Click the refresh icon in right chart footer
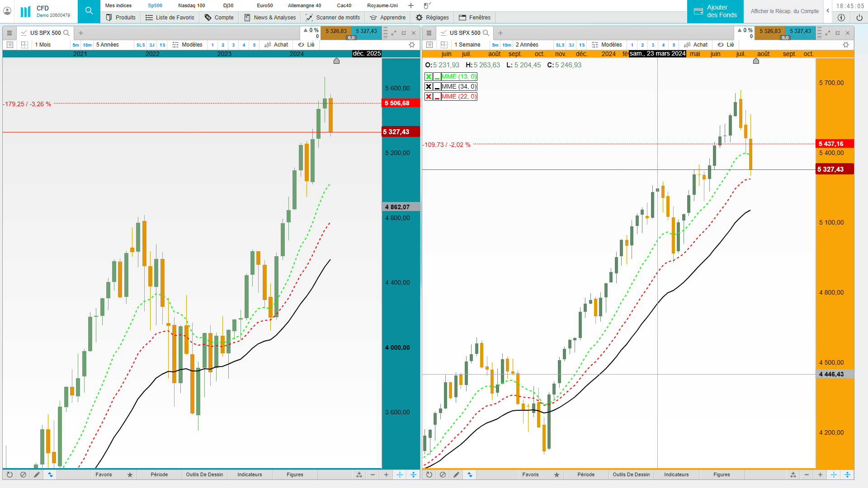868x488 pixels. [x=429, y=474]
